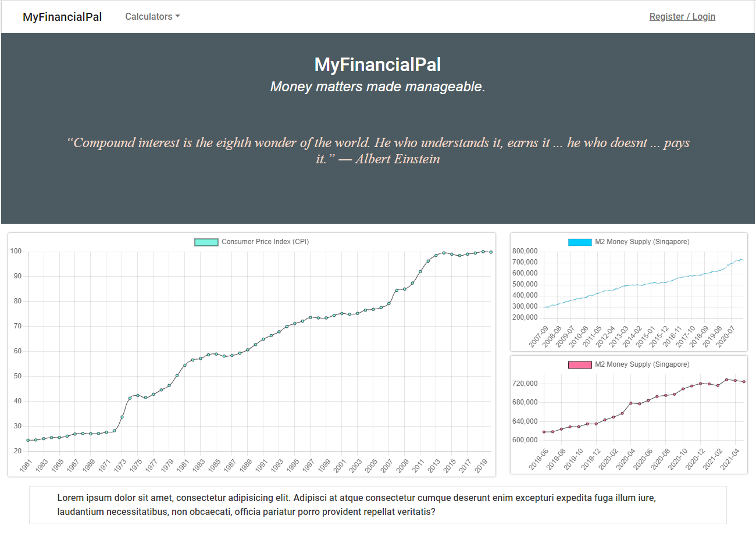
Task: Select 2019-06 point on pink M2 chart
Action: (544, 432)
